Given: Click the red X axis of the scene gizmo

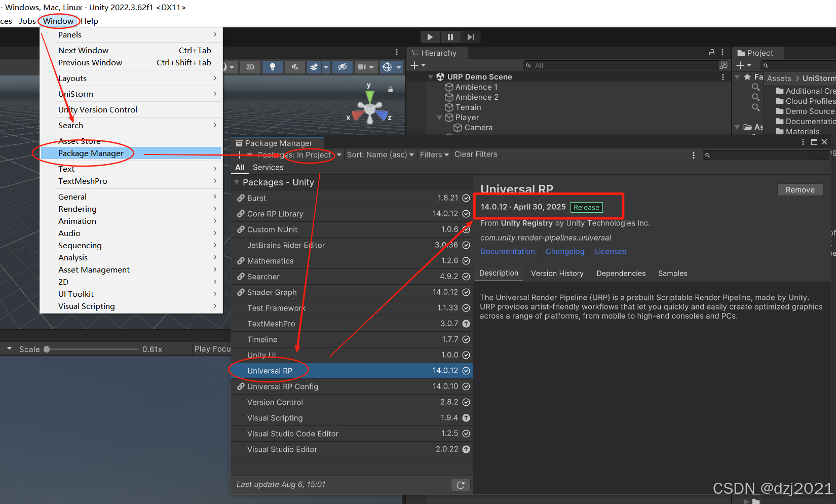Looking at the screenshot, I should [357, 115].
